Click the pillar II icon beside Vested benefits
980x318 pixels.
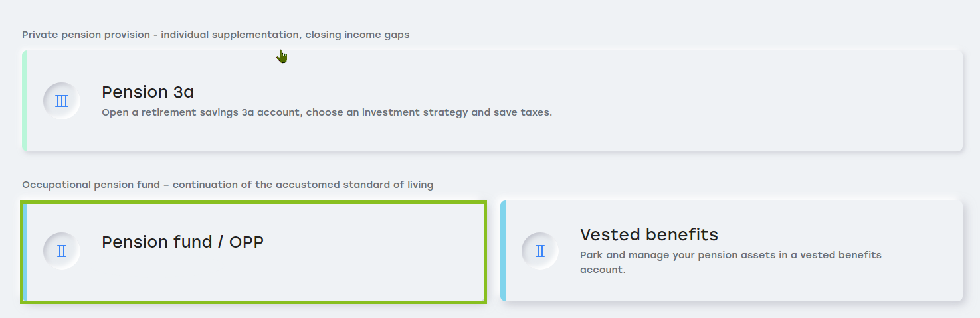[540, 251]
